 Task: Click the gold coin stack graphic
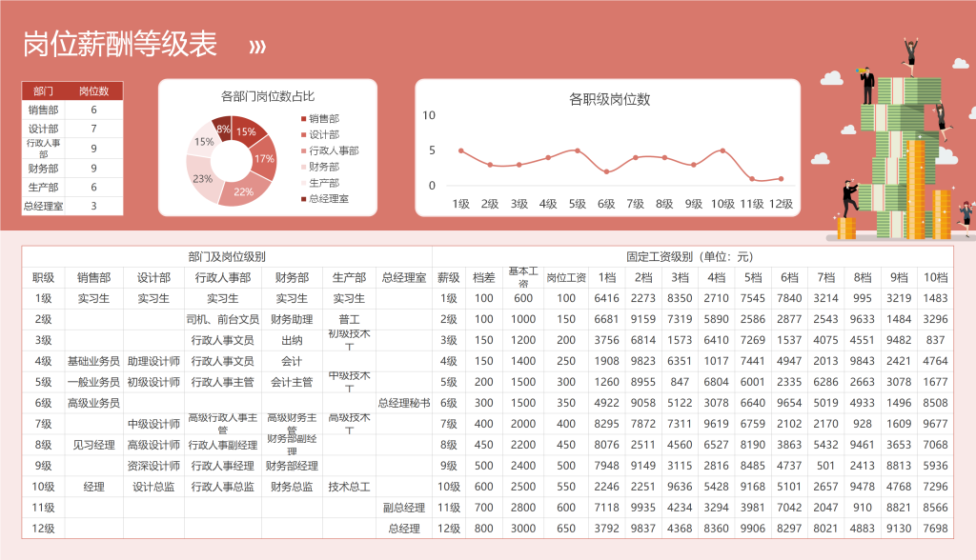pyautogui.click(x=916, y=190)
